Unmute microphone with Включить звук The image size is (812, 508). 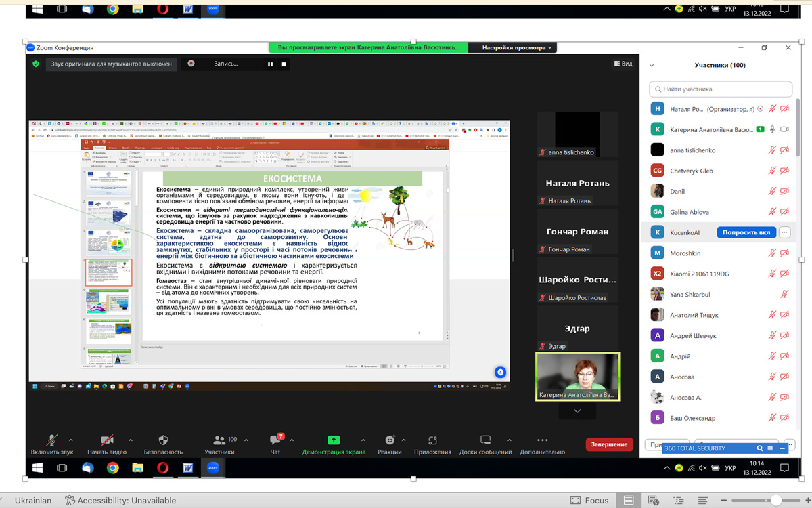pyautogui.click(x=51, y=440)
